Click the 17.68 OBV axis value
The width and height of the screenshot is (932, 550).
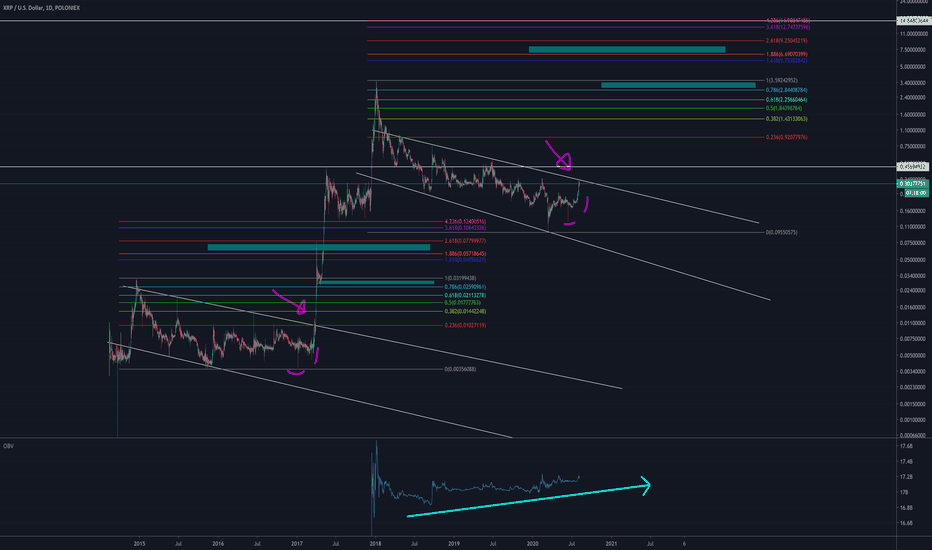click(906, 446)
